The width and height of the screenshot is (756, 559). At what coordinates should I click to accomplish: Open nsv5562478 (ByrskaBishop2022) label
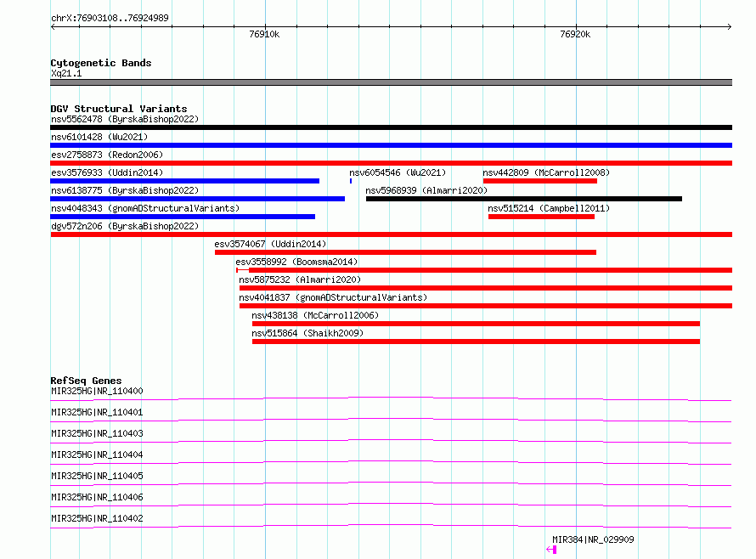click(125, 119)
